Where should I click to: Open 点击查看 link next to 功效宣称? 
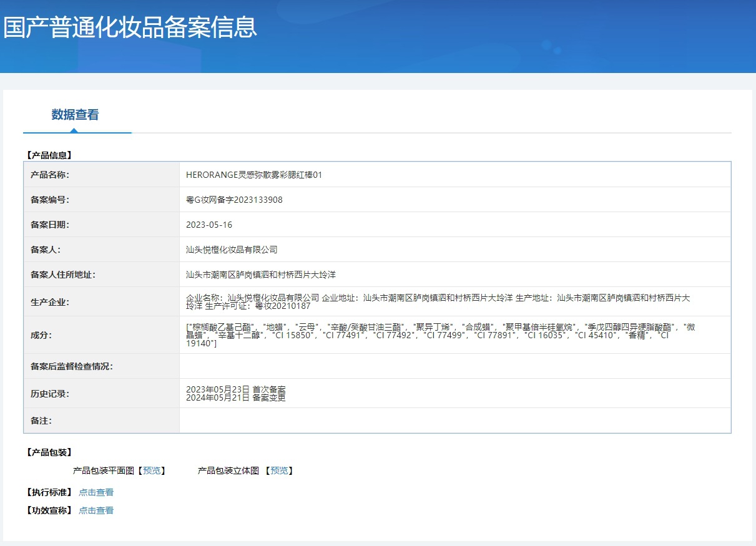pyautogui.click(x=96, y=510)
